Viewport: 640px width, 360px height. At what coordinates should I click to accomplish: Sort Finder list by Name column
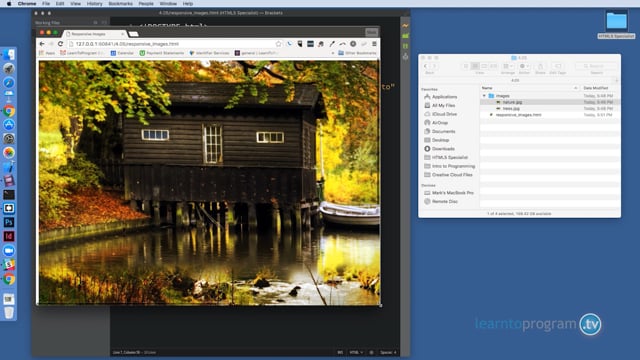click(x=530, y=88)
